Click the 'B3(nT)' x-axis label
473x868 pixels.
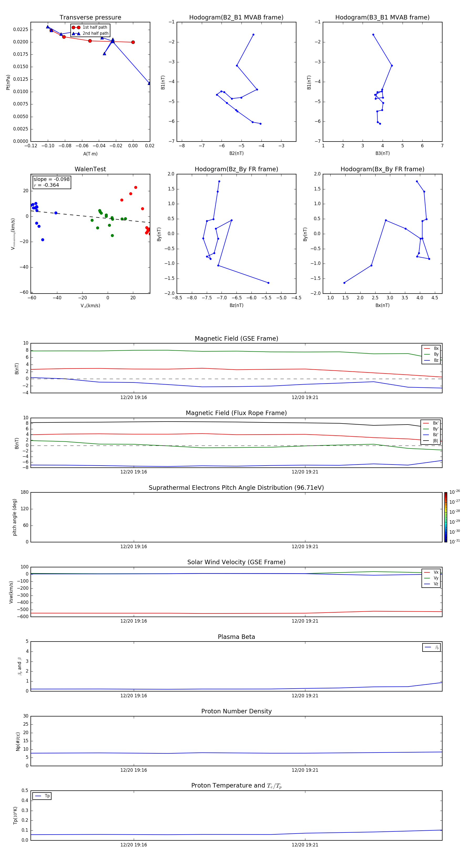point(382,153)
